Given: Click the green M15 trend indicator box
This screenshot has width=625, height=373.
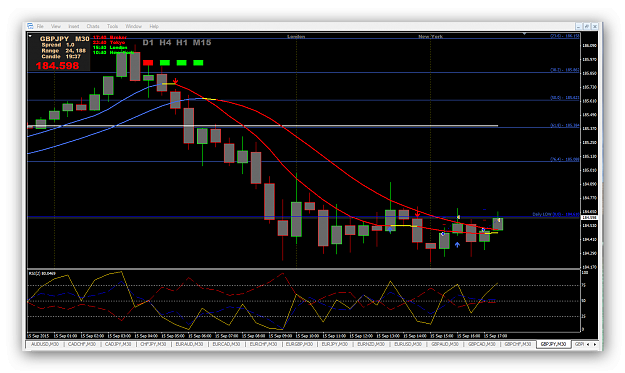Looking at the screenshot, I should 198,63.
